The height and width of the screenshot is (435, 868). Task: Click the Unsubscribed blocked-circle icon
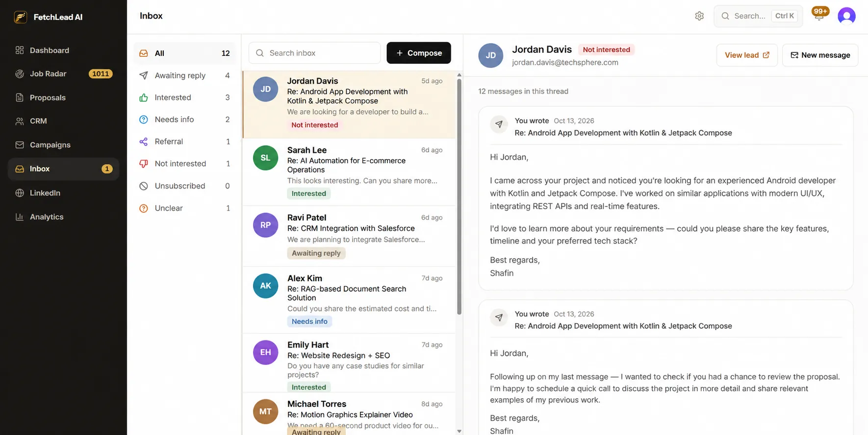(x=144, y=186)
